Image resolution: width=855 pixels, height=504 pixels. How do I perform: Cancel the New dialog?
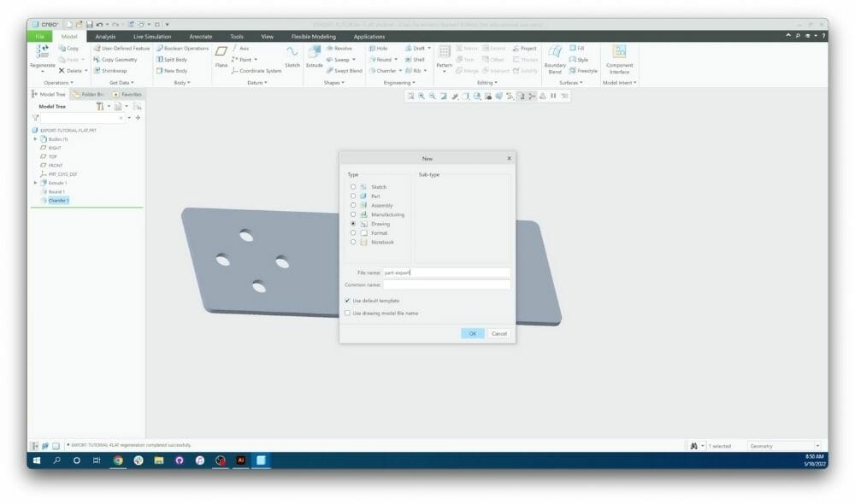(499, 334)
